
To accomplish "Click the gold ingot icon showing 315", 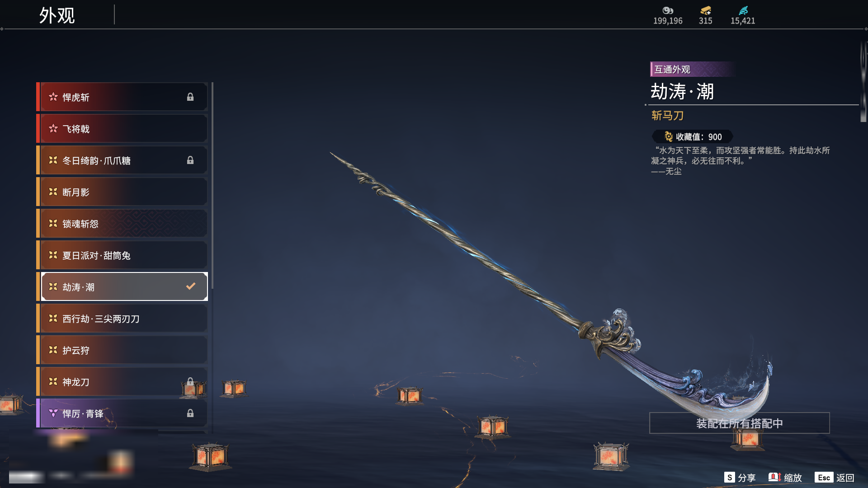I will click(x=706, y=10).
